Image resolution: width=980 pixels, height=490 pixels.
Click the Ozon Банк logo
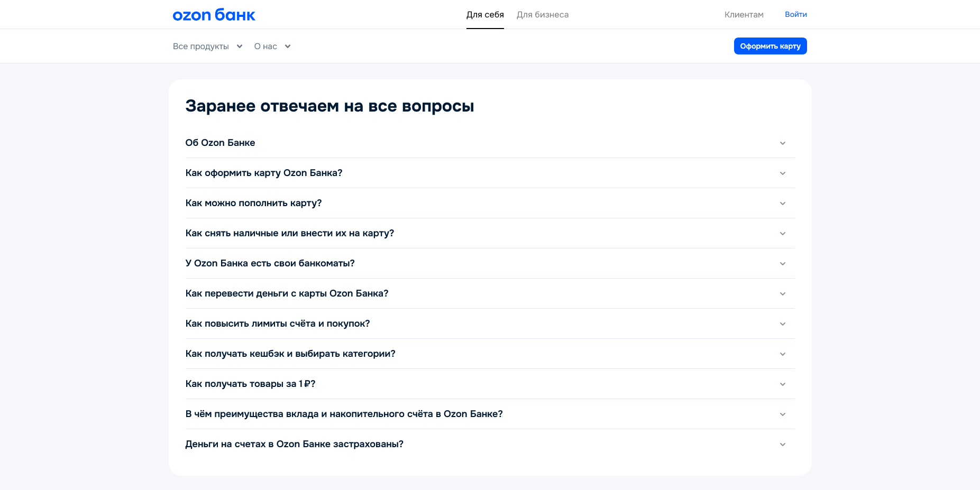coord(214,15)
